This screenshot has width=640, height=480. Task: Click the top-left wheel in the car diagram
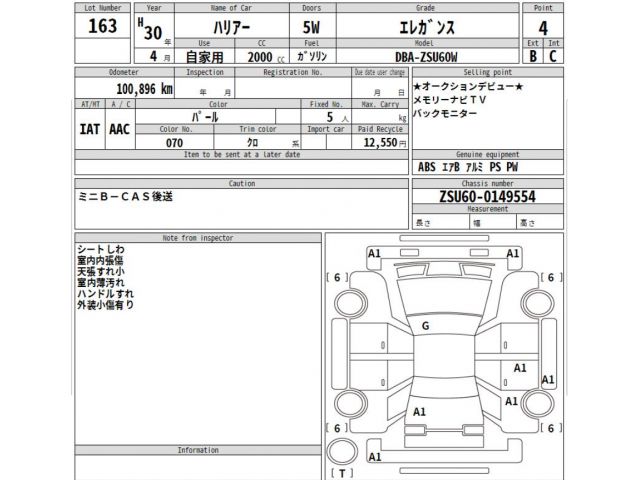352,302
